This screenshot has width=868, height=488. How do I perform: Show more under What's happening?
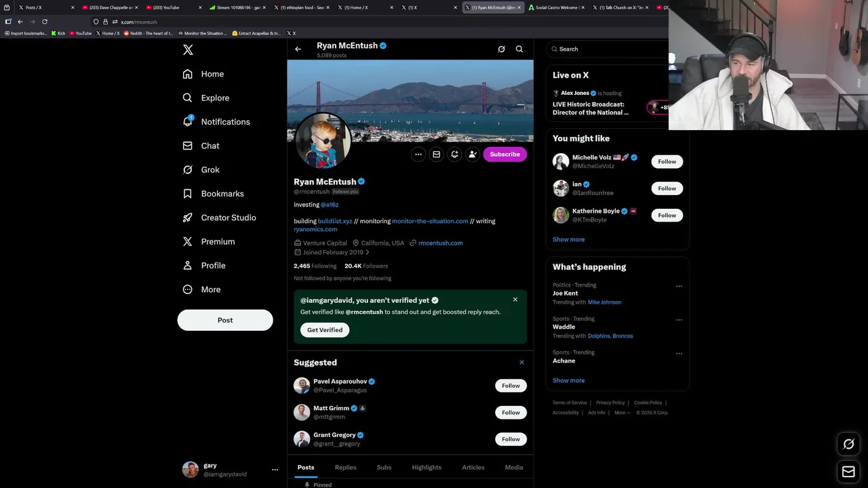[x=568, y=380]
